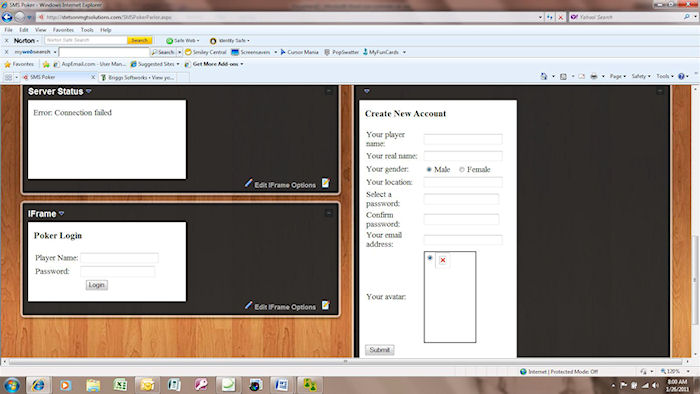The image size is (700, 394).
Task: Open the Help menu
Action: coord(106,30)
